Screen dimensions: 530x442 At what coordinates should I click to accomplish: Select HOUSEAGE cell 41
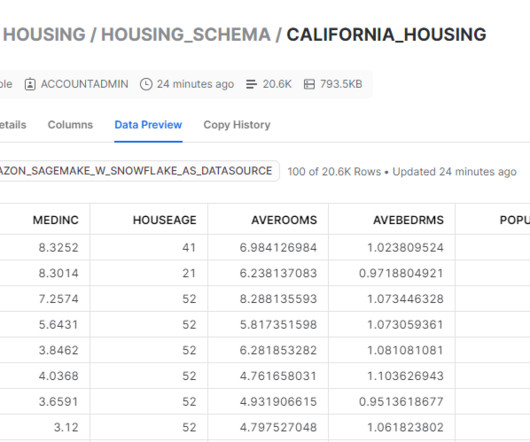pyautogui.click(x=149, y=247)
